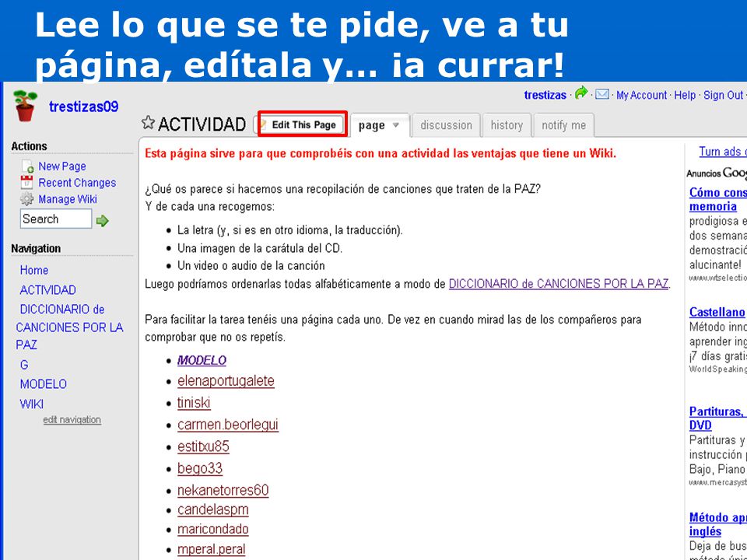
Task: Click the Actions sidebar heading
Action: point(29,146)
